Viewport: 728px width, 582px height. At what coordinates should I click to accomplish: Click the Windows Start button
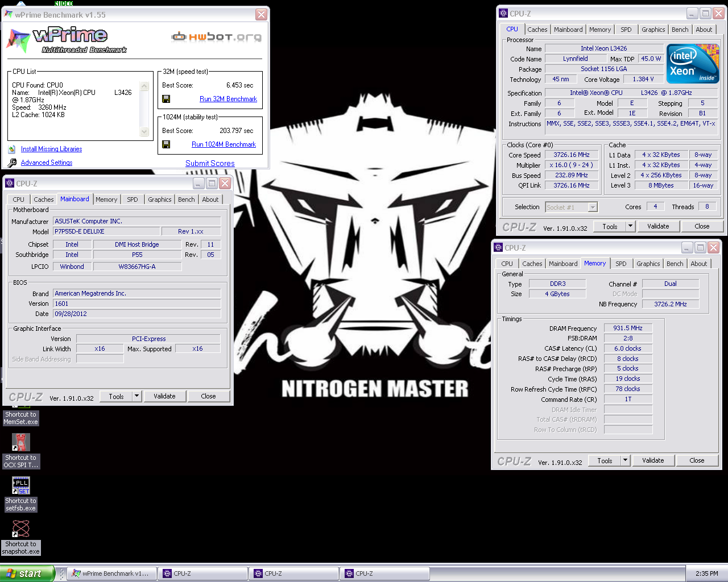point(27,573)
